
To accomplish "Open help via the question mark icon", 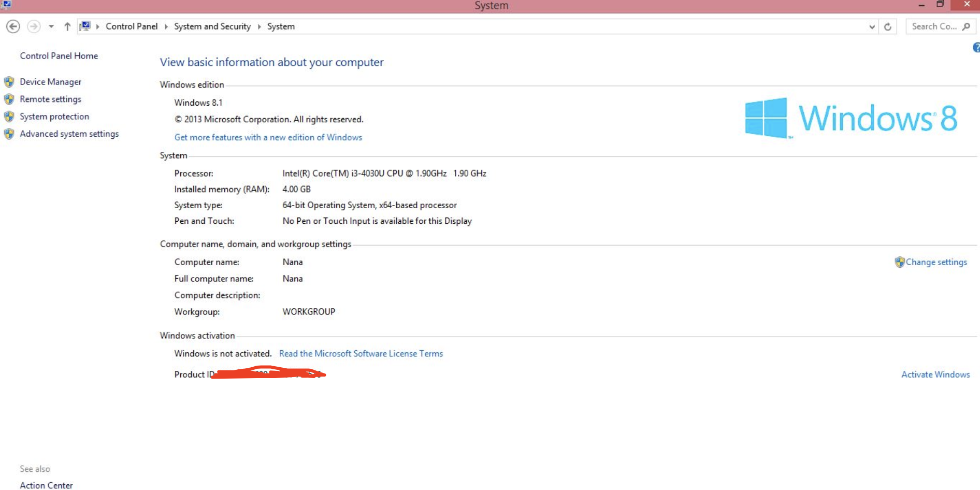I will click(976, 48).
